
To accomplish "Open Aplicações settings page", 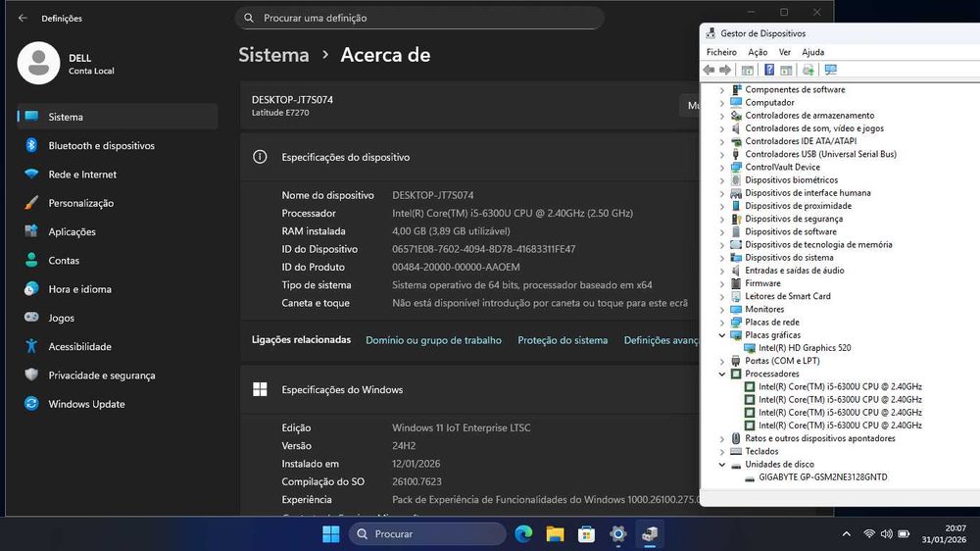I will [x=118, y=232].
